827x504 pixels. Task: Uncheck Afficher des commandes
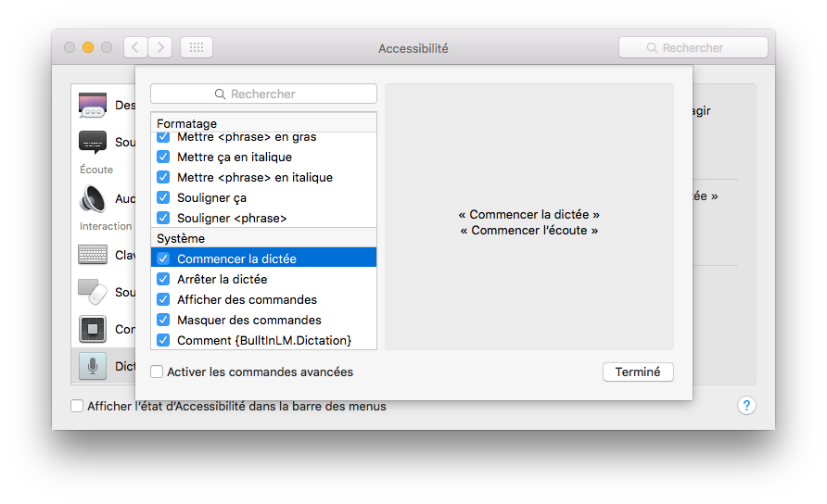coord(163,299)
